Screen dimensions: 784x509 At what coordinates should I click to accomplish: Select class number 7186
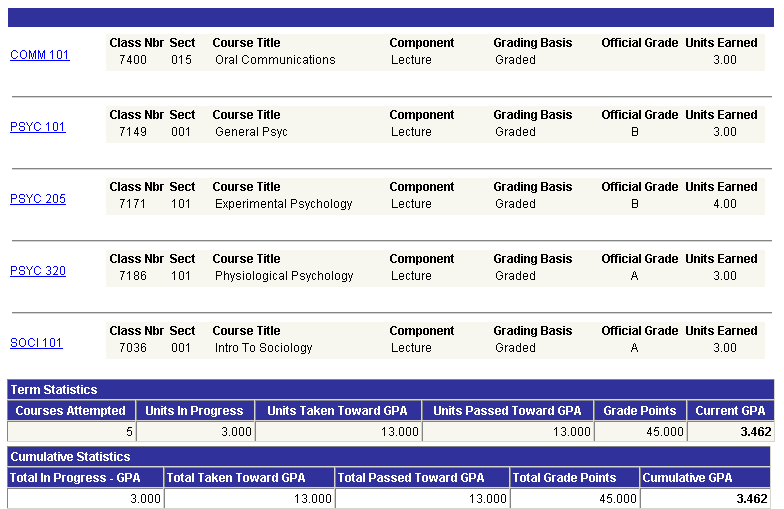click(x=133, y=276)
